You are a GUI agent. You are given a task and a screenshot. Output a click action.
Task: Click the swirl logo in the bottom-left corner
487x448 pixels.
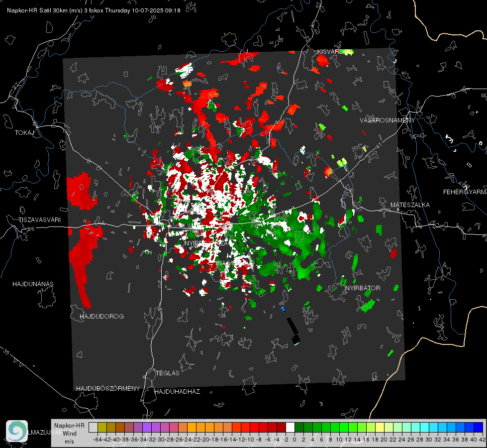17,431
